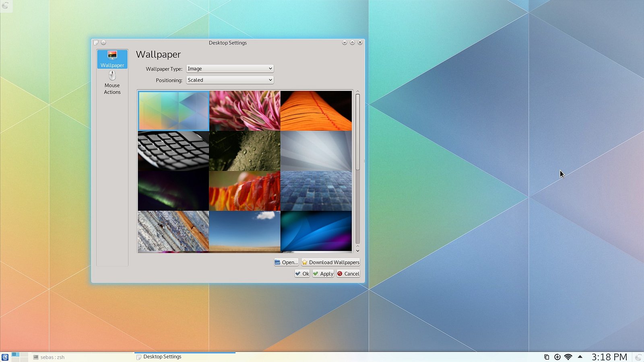Expand hidden system tray icons

[580, 357]
